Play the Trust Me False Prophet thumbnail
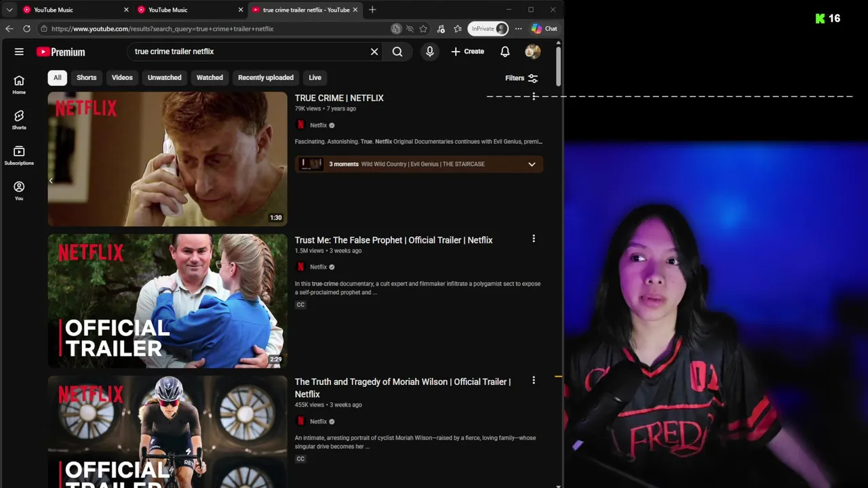 click(167, 301)
